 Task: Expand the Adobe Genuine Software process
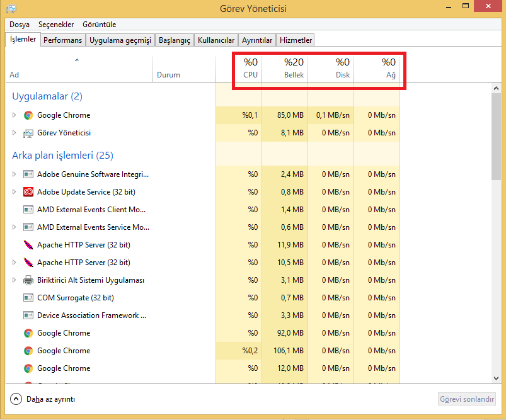coord(13,174)
